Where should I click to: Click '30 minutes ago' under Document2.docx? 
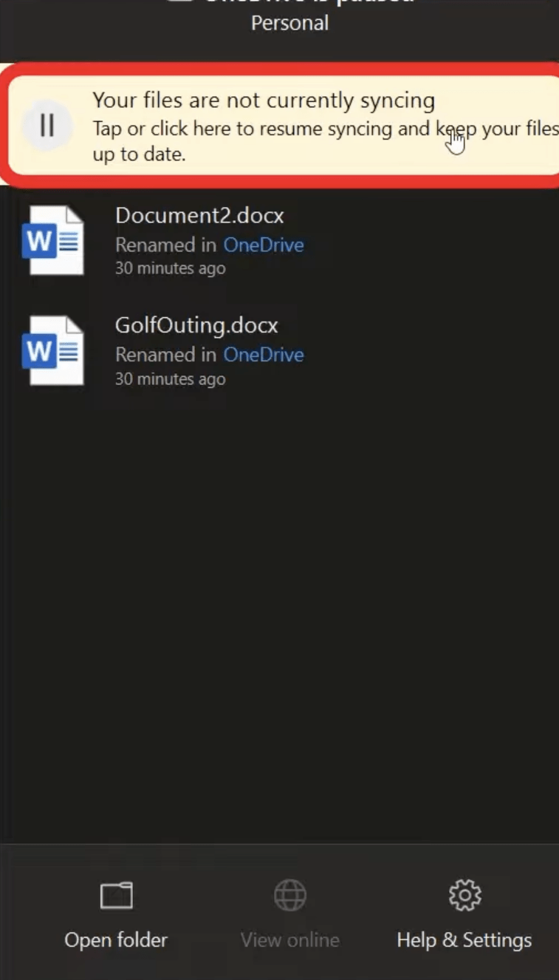171,268
